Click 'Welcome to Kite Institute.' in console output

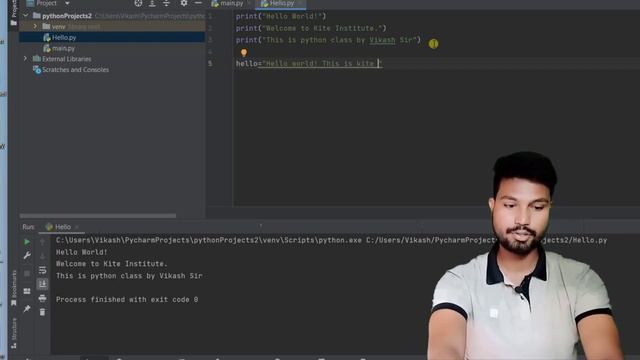(112, 264)
